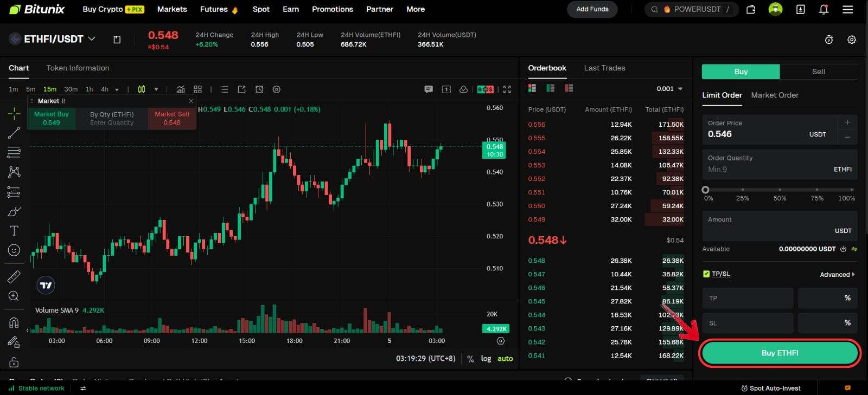Image resolution: width=868 pixels, height=395 pixels.
Task: Select the text annotation tool
Action: point(14,231)
